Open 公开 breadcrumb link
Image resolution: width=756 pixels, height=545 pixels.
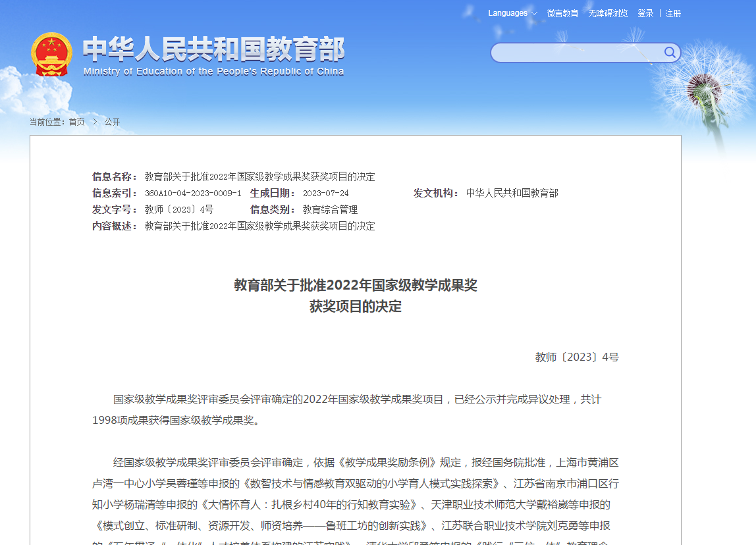tap(112, 122)
